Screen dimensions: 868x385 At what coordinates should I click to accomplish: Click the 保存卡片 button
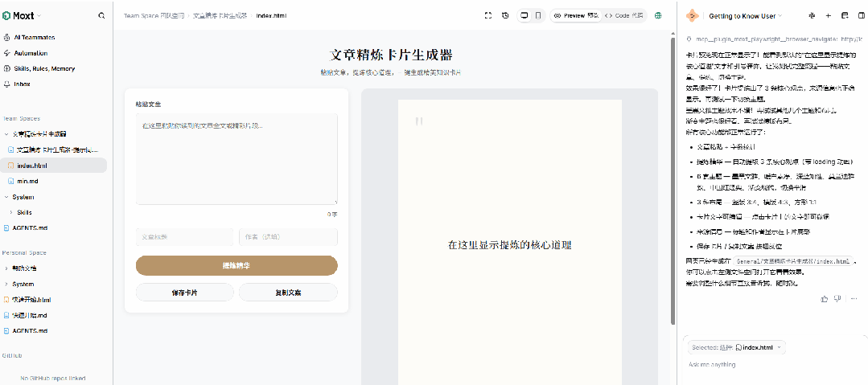184,292
